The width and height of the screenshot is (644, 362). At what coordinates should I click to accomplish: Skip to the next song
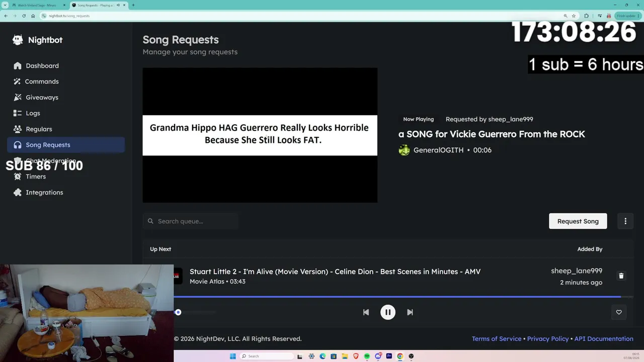click(x=410, y=312)
